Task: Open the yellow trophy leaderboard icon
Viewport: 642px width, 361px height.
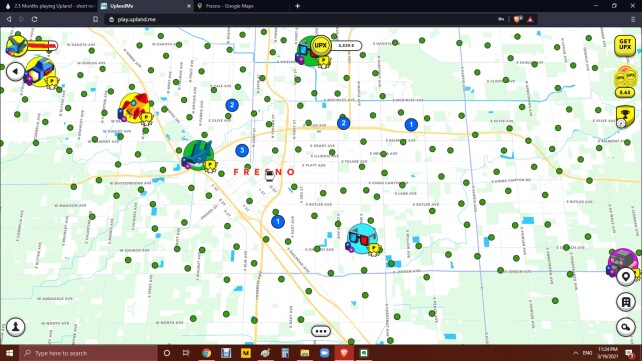Action: tap(625, 117)
